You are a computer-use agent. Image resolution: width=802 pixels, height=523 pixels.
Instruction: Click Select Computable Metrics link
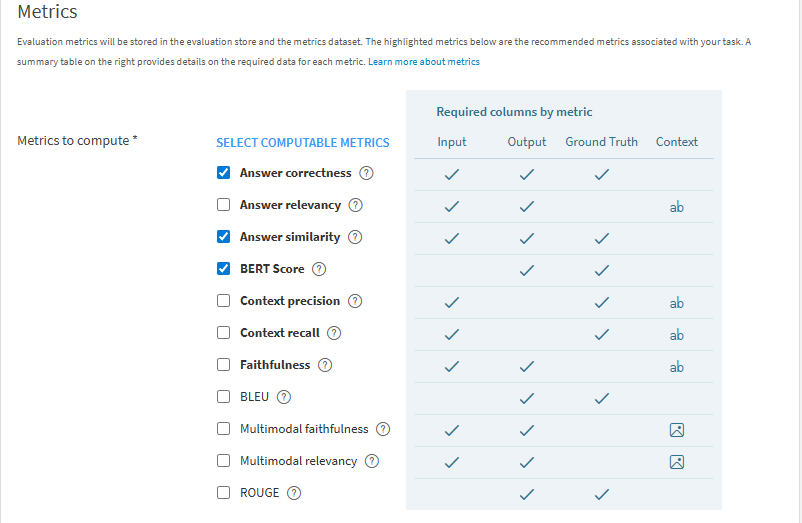pos(303,142)
